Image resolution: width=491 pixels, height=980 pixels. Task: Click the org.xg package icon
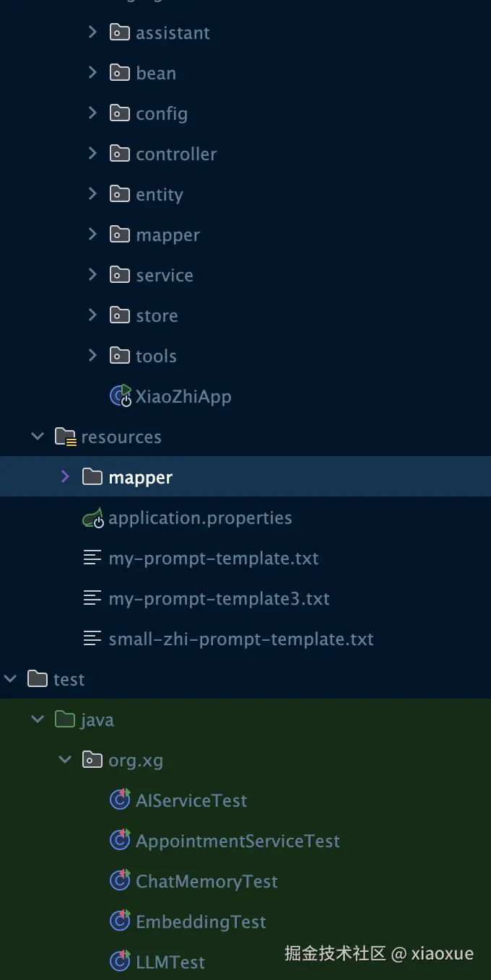[92, 760]
